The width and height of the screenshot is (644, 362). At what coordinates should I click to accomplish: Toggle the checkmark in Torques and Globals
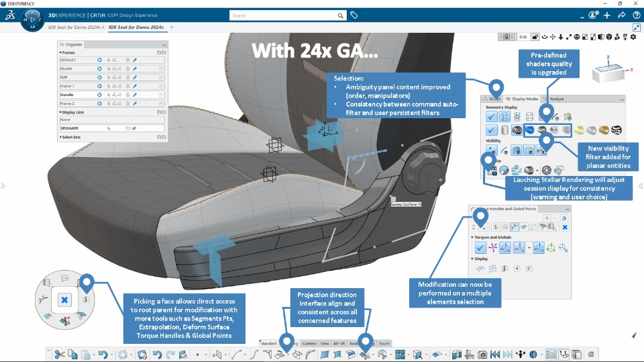[x=480, y=247]
